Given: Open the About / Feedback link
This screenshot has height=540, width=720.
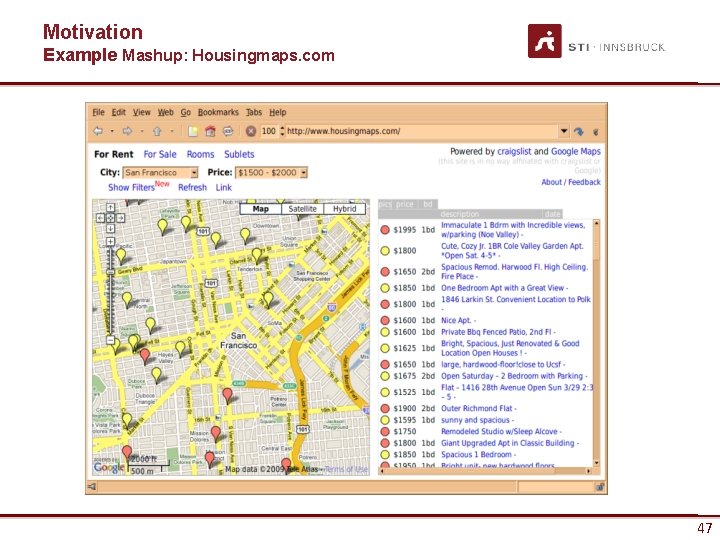Looking at the screenshot, I should tap(571, 182).
